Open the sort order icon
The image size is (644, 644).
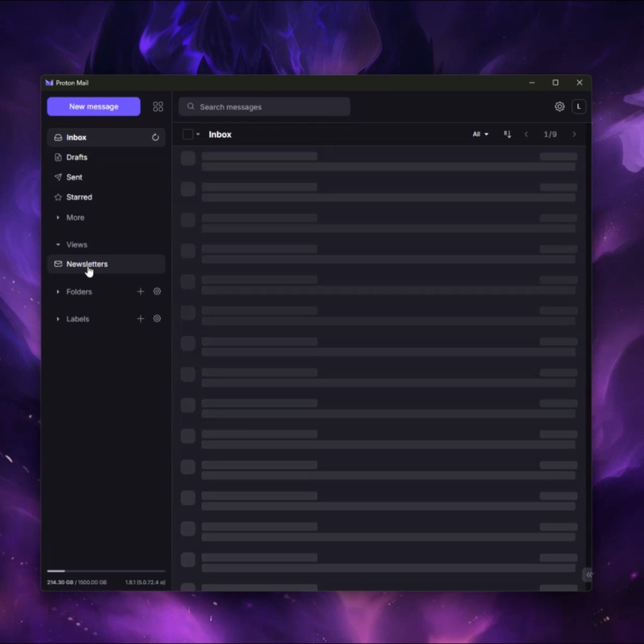tap(507, 134)
